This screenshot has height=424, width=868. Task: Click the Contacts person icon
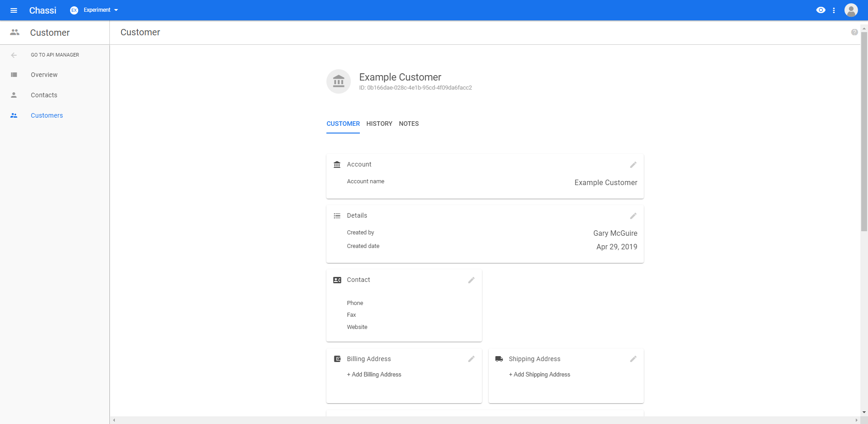point(14,95)
